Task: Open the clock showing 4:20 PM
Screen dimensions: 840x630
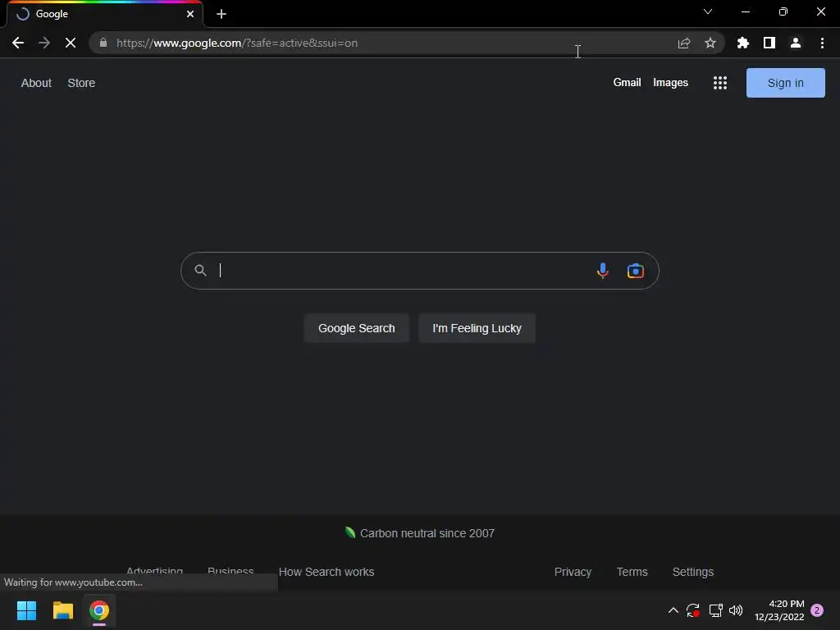Action: click(x=779, y=610)
